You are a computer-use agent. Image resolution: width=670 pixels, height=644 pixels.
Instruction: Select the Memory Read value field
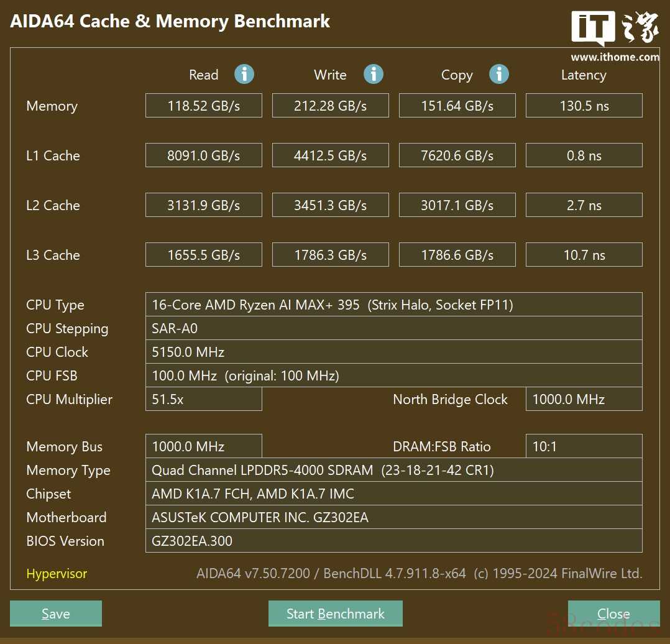pos(204,106)
